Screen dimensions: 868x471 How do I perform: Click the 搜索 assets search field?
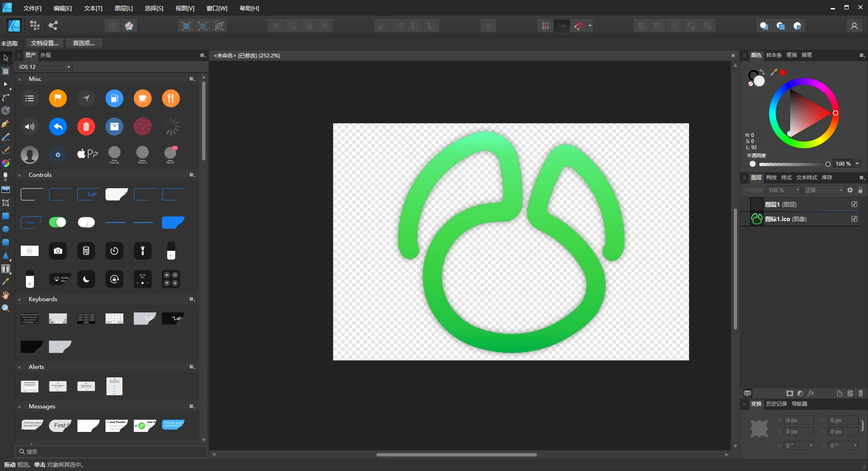[112, 451]
